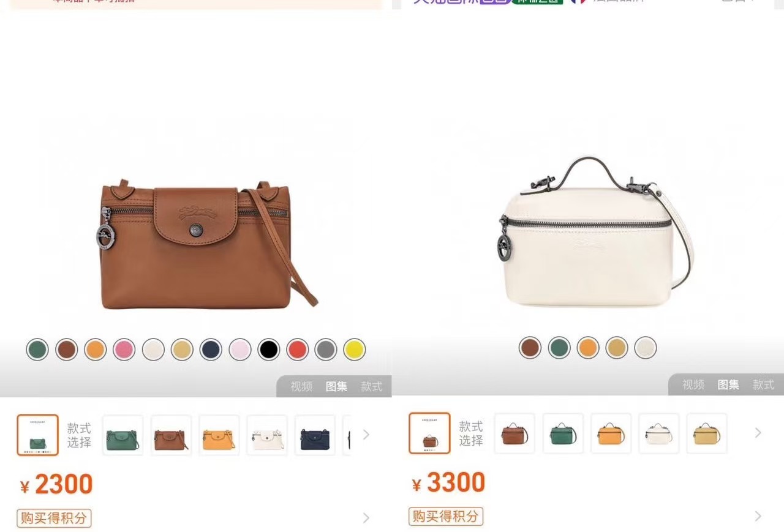
Task: Select the orange swatch under the white vanity bag
Action: (588, 348)
